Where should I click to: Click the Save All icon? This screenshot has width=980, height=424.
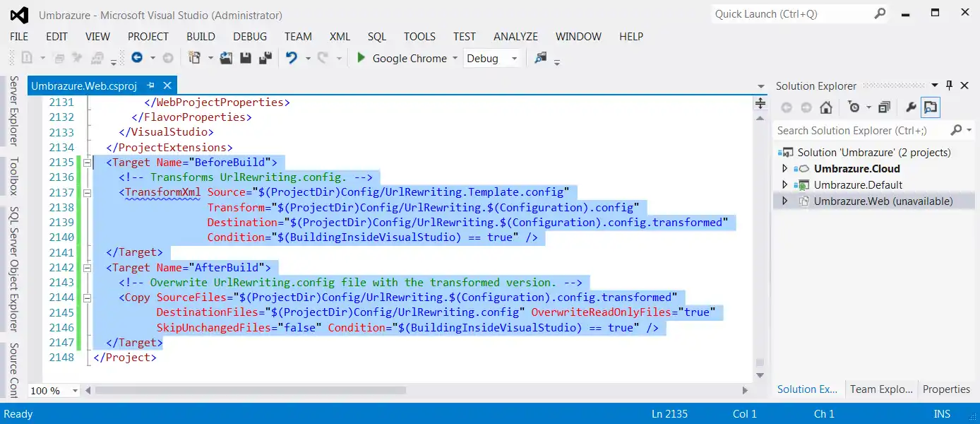pos(265,59)
